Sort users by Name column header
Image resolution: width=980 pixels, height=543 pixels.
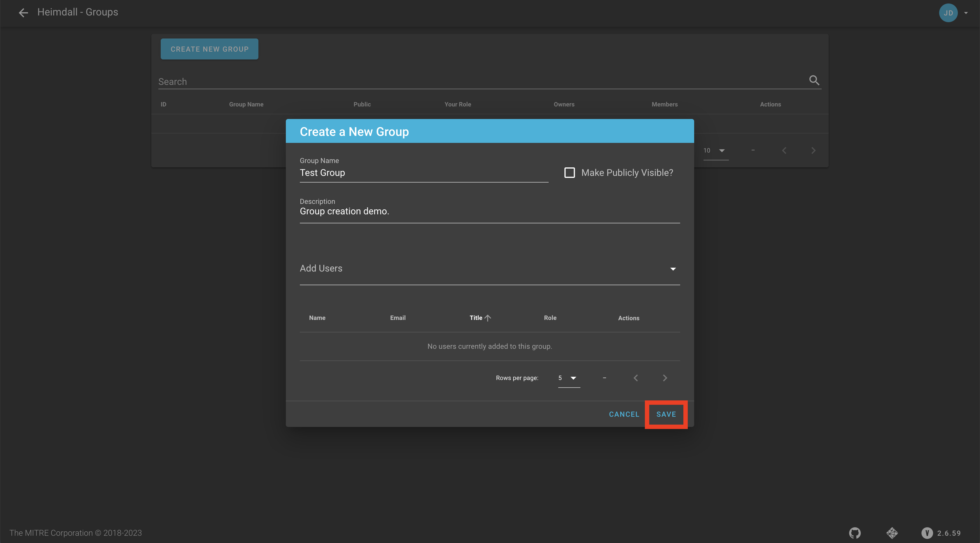pos(317,318)
